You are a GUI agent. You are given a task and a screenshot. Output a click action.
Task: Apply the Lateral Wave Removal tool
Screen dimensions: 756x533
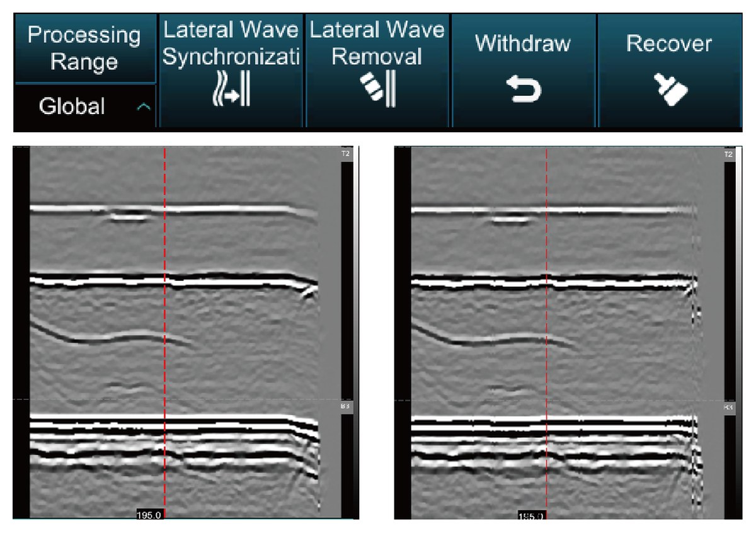pyautogui.click(x=377, y=70)
